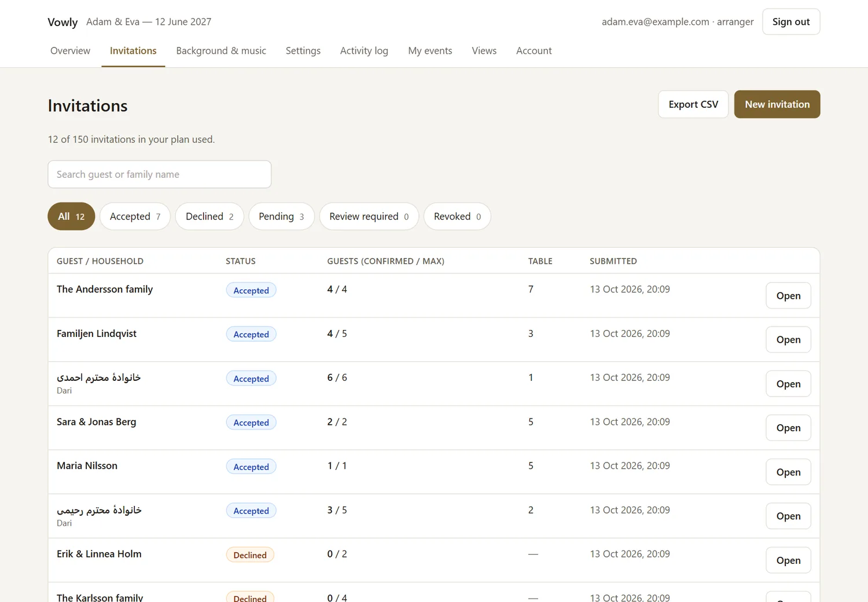868x602 pixels.
Task: Click the SUBMITTED column header
Action: [x=613, y=261]
